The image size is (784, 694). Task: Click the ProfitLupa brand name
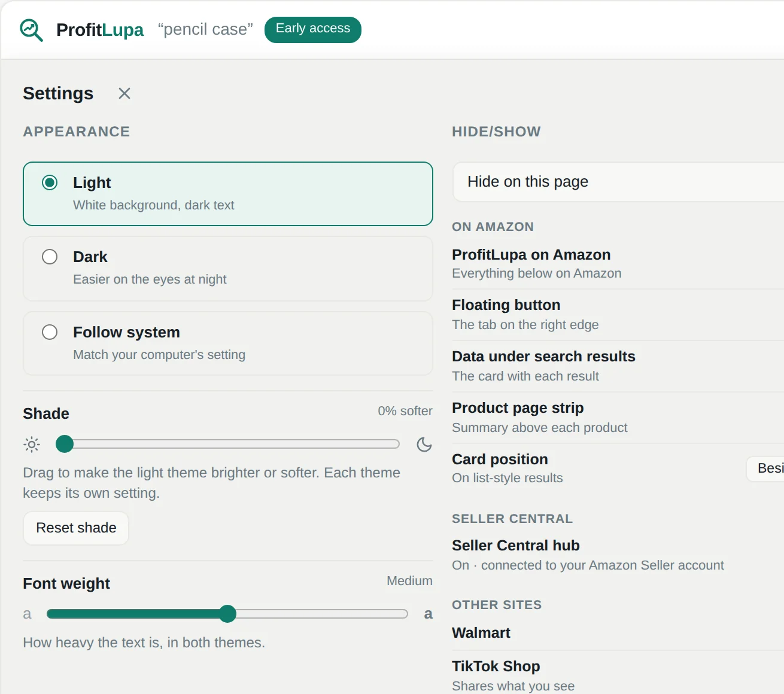[100, 30]
